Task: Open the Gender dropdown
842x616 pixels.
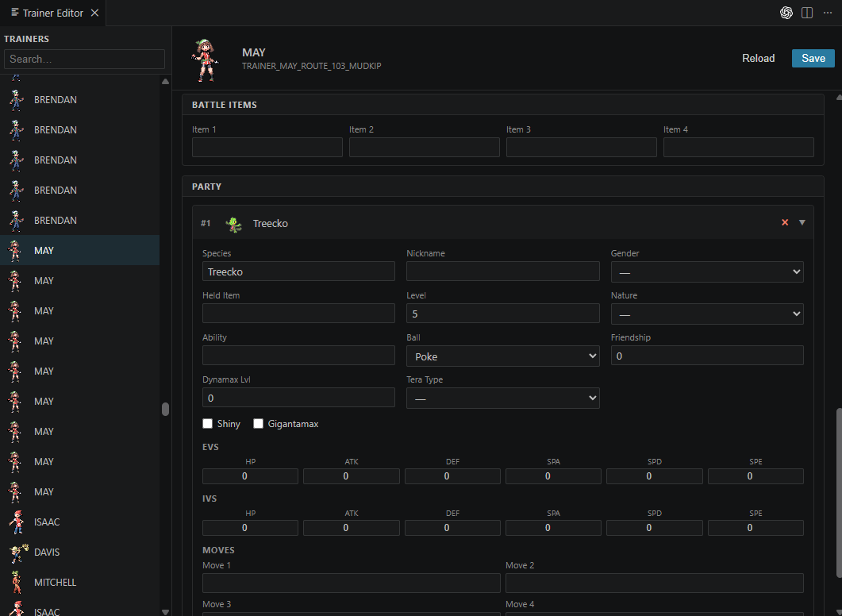Action: tap(706, 271)
